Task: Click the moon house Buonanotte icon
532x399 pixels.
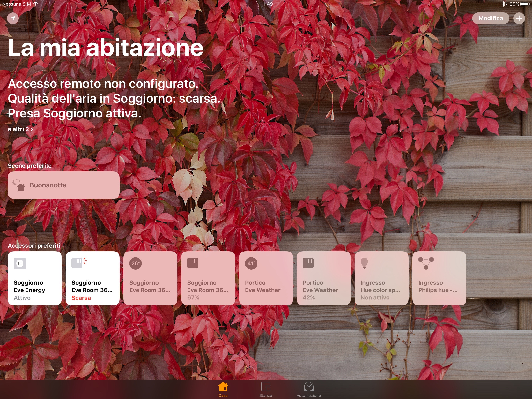Action: (19, 185)
